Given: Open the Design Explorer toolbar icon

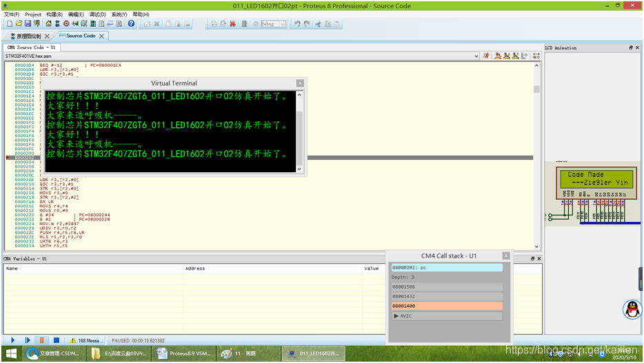Looking at the screenshot, I should coord(93,24).
